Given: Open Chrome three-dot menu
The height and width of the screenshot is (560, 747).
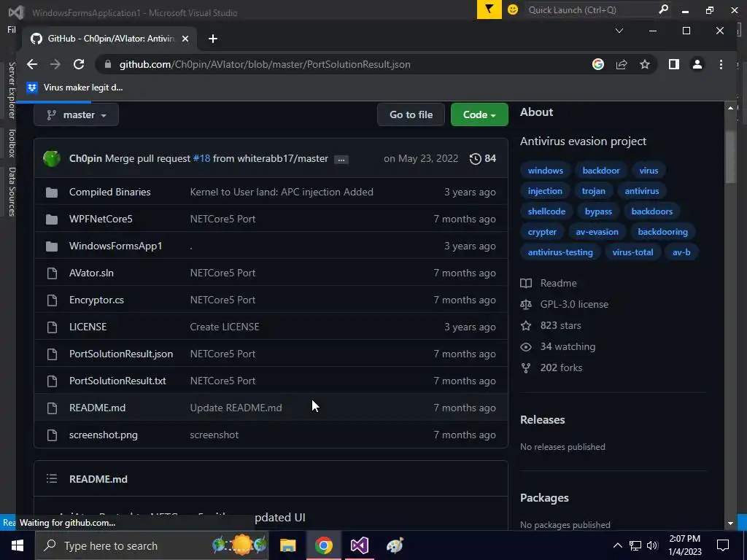Looking at the screenshot, I should click(721, 64).
